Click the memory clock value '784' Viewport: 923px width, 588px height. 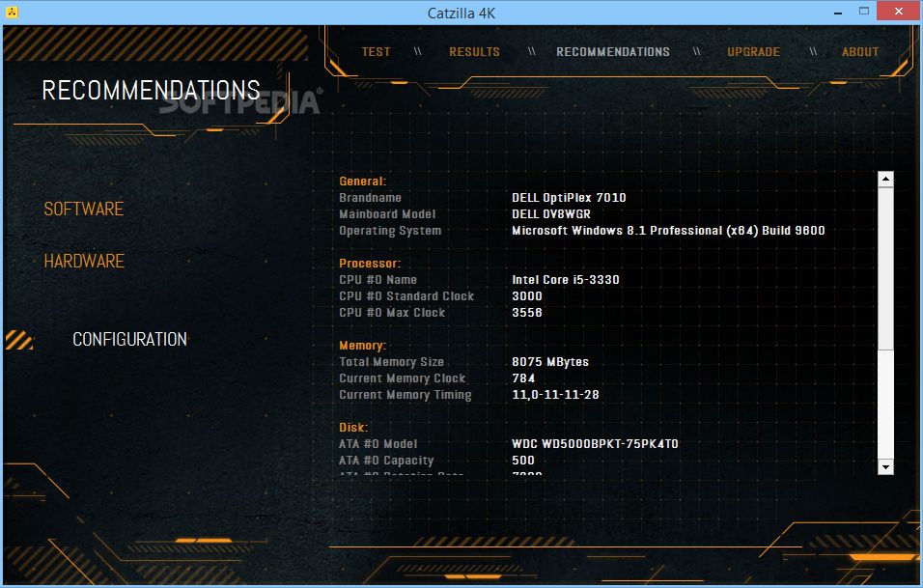(x=523, y=378)
